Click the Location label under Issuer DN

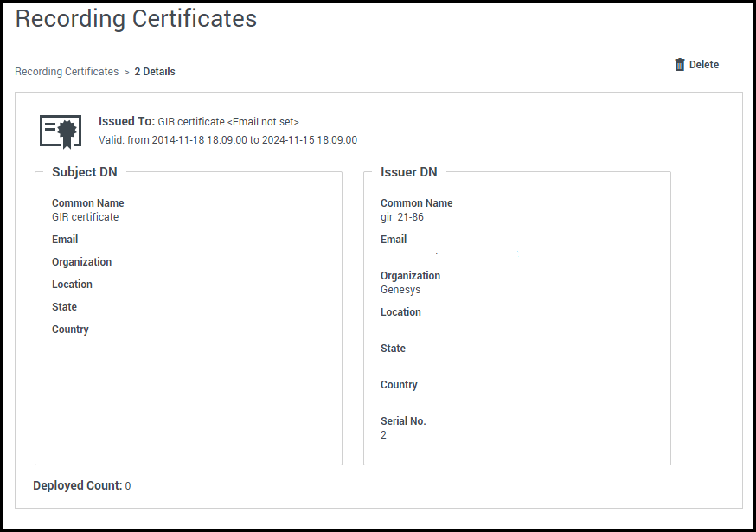[x=400, y=312]
